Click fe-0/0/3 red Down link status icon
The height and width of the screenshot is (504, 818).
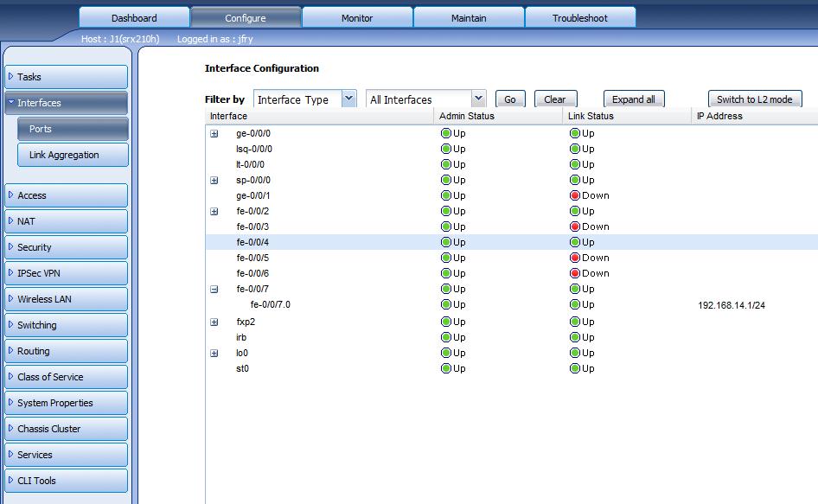click(x=575, y=227)
